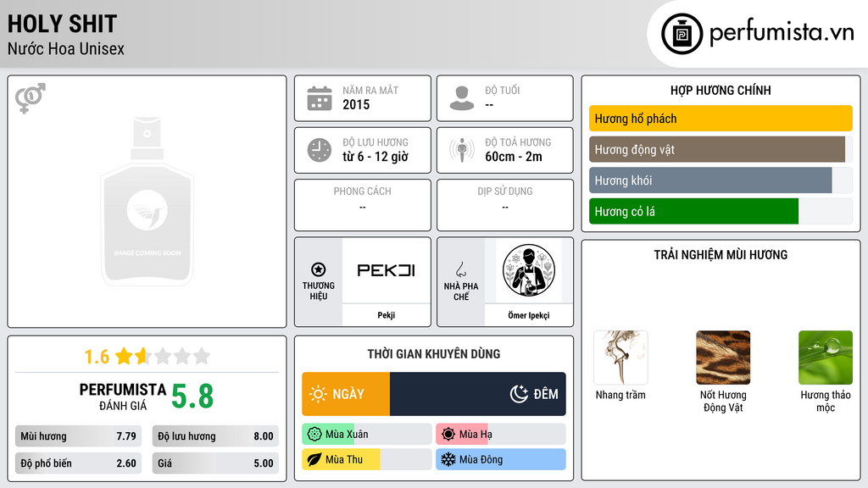Open perfumer Ömer Ipekçi portrait image

529,270
